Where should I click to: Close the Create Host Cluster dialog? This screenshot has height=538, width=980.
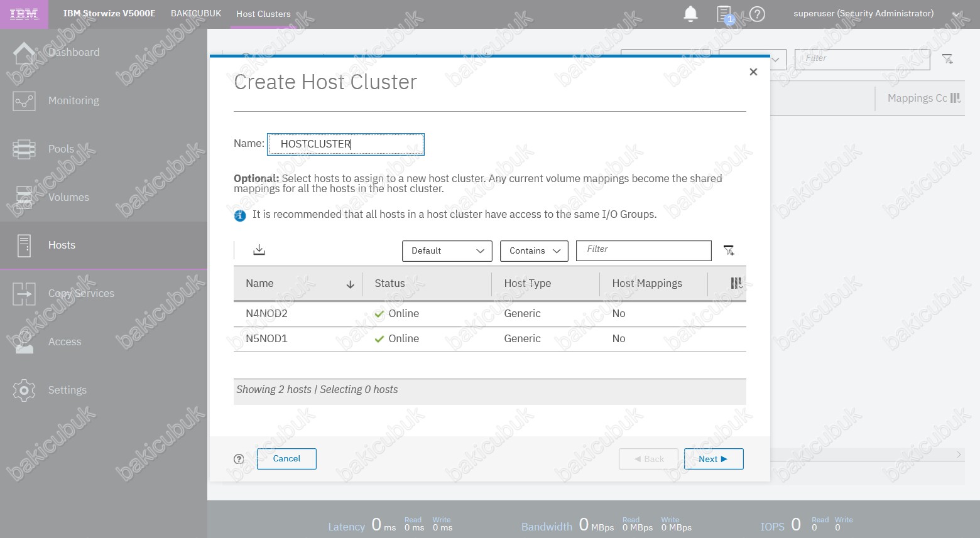pyautogui.click(x=753, y=72)
